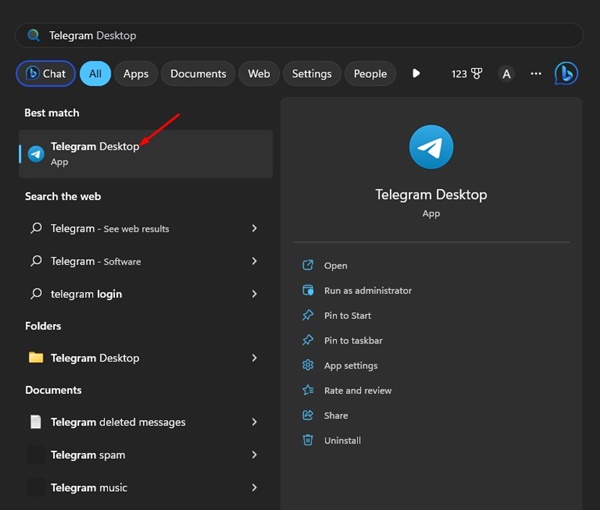600x510 pixels.
Task: Click the Pin to taskbar pin icon
Action: click(308, 340)
